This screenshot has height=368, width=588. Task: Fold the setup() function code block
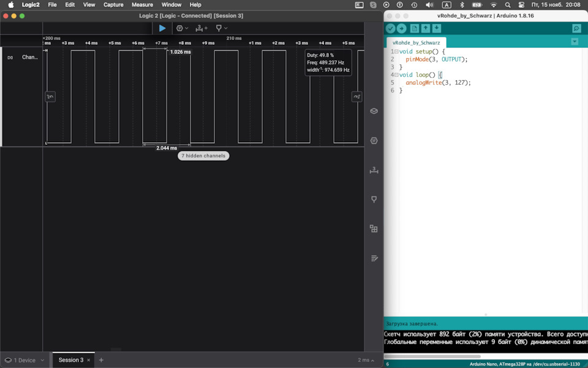click(x=396, y=52)
